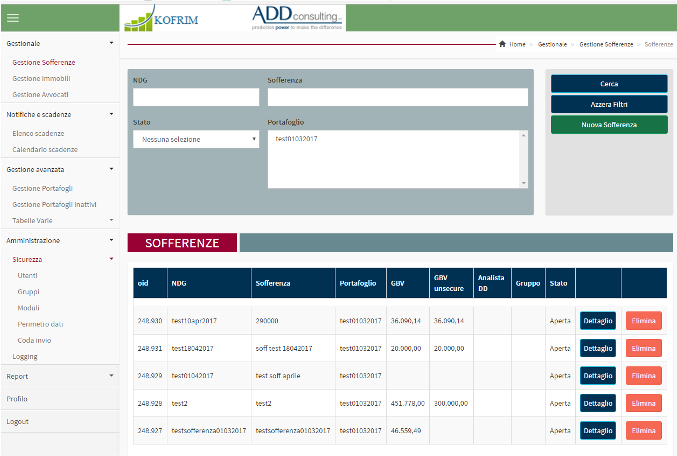Open the Stato dropdown selector

point(195,139)
